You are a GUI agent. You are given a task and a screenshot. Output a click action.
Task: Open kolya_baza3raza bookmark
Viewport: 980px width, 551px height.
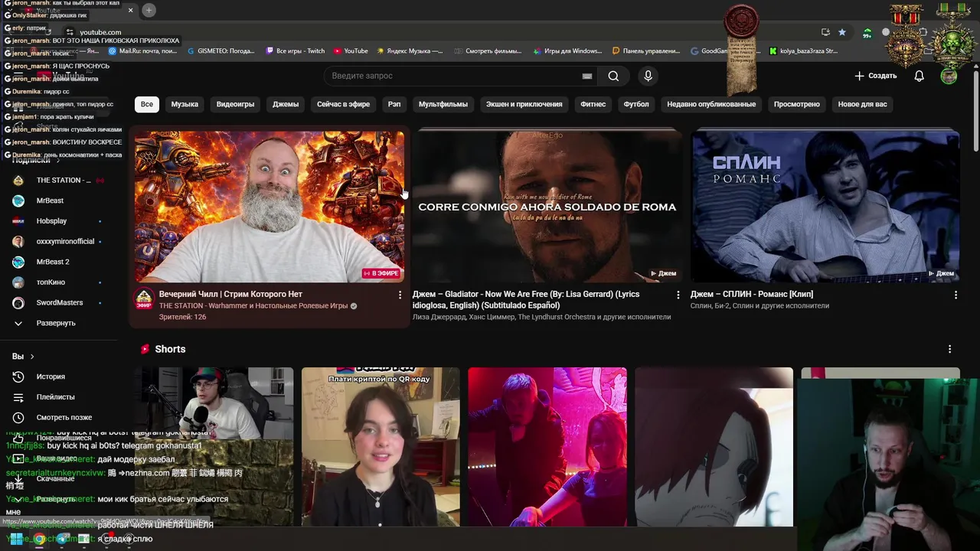click(803, 51)
